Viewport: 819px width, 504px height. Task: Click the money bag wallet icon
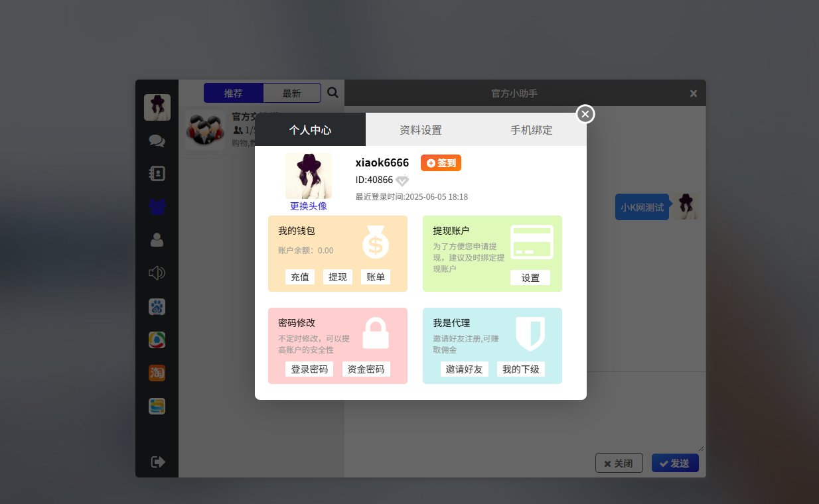click(375, 242)
